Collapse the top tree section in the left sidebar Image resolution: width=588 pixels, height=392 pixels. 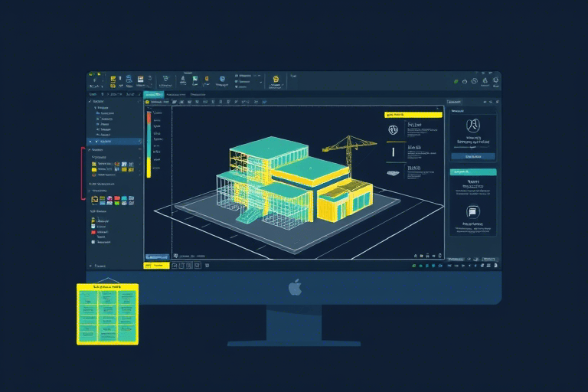(91, 101)
